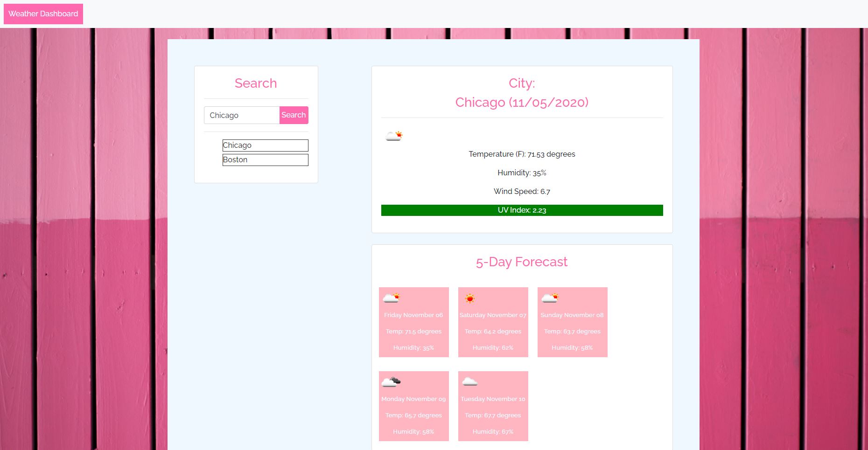Screen dimensions: 868x450
Task: Select Chicago from search history
Action: tap(265, 145)
